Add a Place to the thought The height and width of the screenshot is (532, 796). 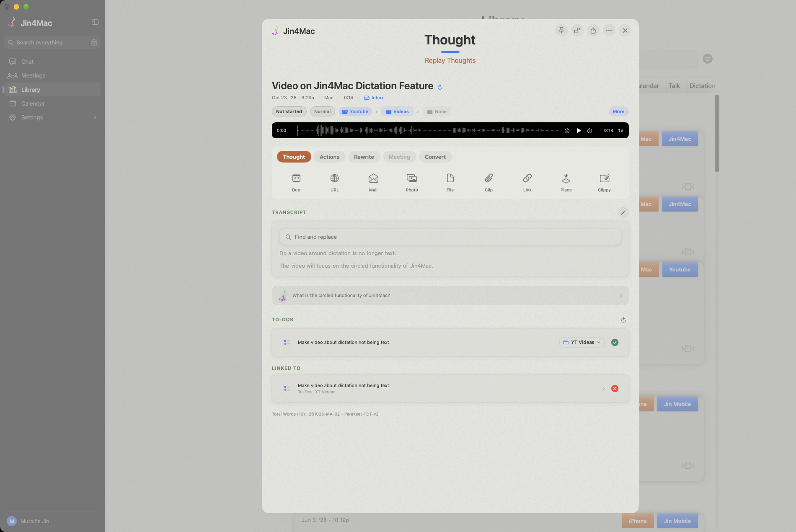coord(566,183)
